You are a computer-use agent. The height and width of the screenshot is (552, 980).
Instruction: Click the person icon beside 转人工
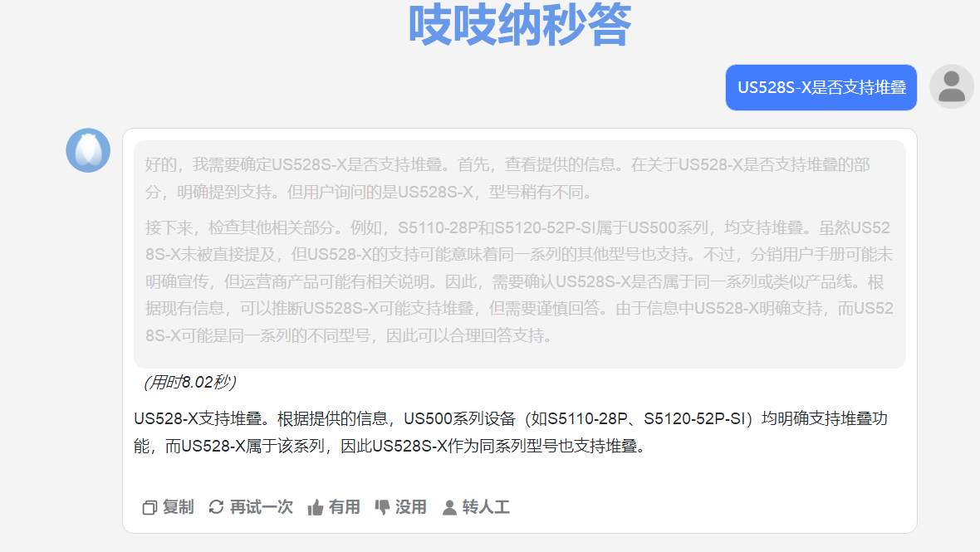(449, 507)
